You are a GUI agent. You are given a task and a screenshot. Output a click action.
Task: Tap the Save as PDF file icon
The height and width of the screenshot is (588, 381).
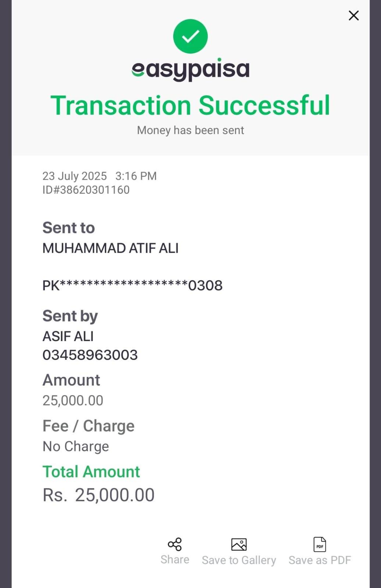[x=320, y=544]
